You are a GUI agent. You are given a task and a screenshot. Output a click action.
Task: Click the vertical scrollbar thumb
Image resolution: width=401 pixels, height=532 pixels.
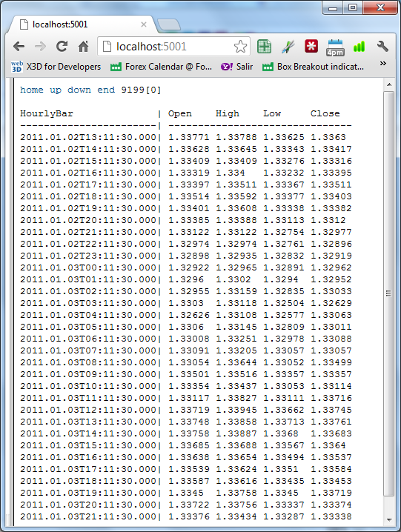pos(389,293)
